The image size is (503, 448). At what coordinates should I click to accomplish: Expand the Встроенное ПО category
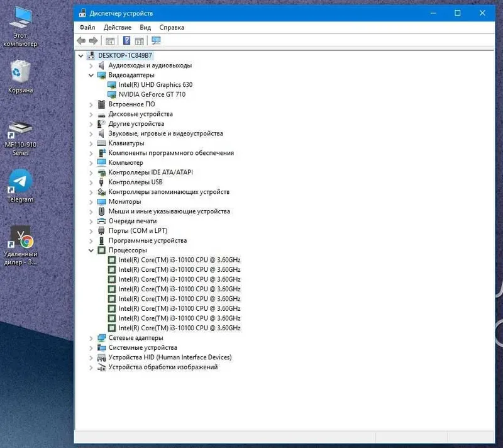pyautogui.click(x=91, y=104)
